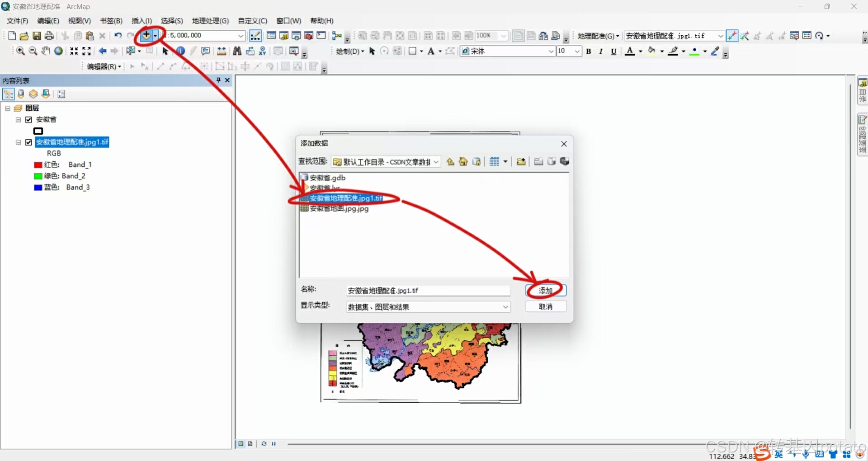Save the map document
The image size is (868, 461).
click(37, 36)
